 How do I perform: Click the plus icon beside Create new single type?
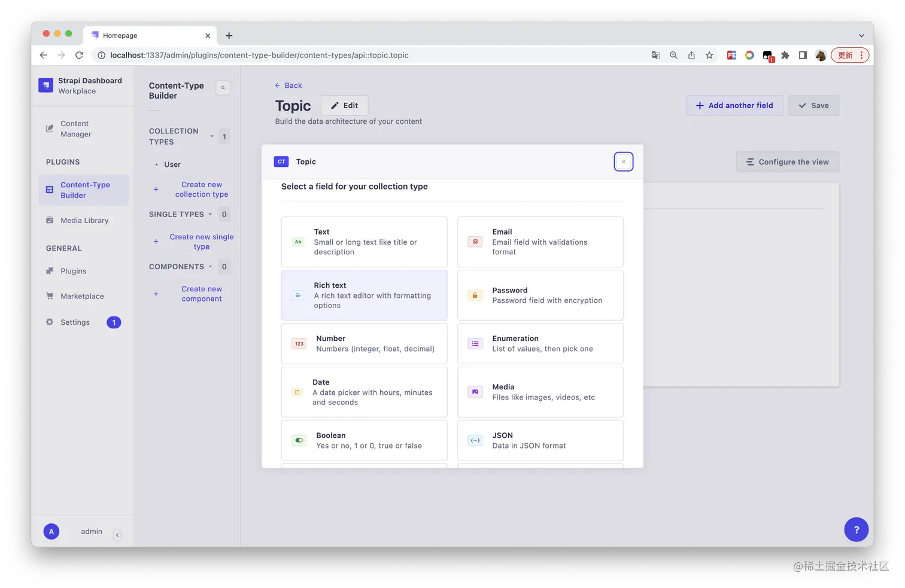click(x=156, y=242)
